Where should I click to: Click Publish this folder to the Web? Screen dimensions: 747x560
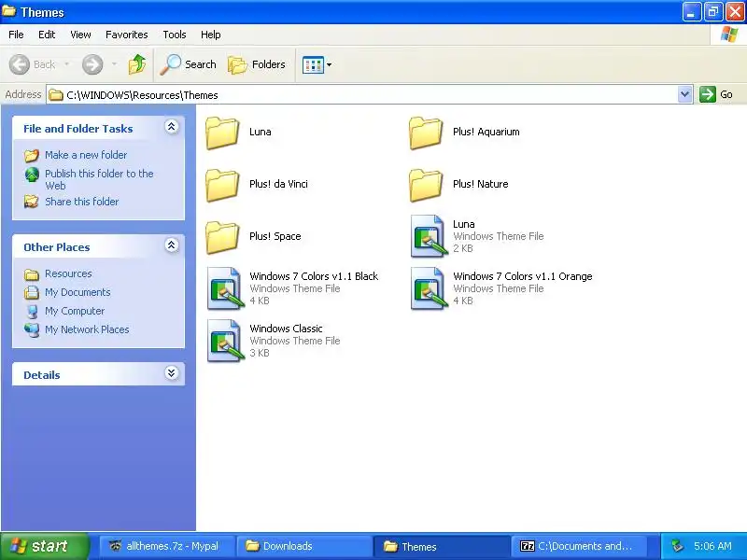[99, 179]
